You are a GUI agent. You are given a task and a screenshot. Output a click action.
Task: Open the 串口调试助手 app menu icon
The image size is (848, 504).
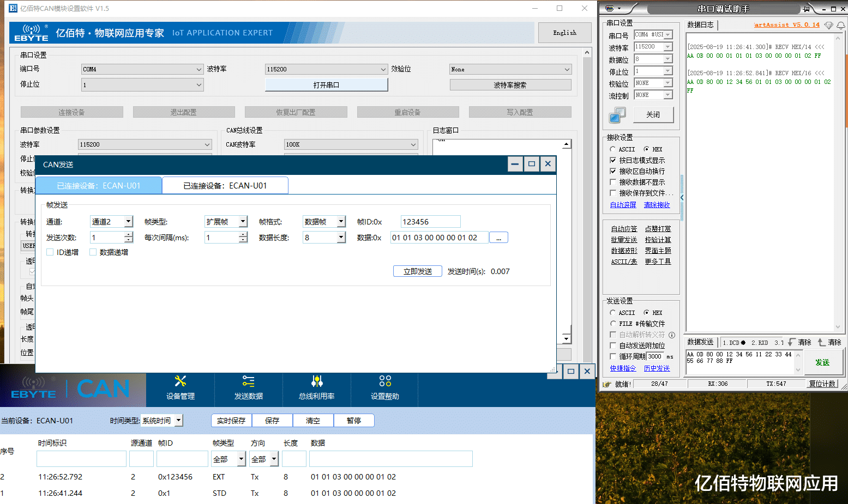610,9
